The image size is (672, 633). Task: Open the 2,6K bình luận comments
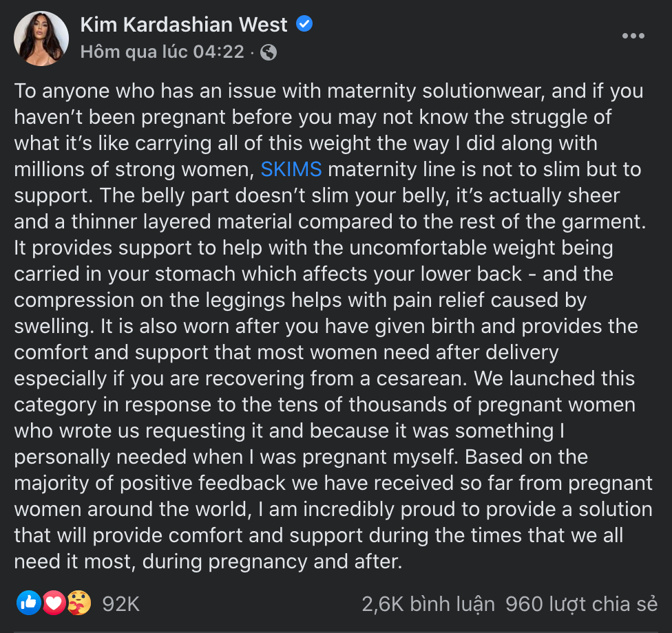point(428,604)
